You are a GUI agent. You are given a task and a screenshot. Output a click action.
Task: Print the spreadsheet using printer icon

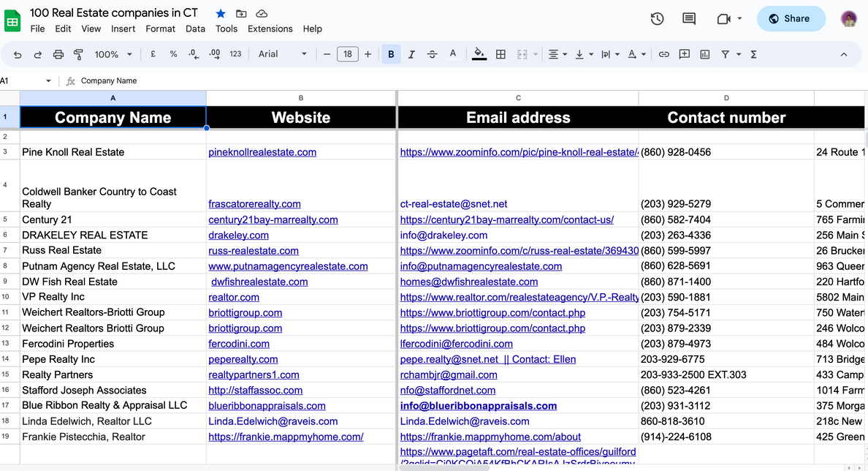tap(58, 54)
